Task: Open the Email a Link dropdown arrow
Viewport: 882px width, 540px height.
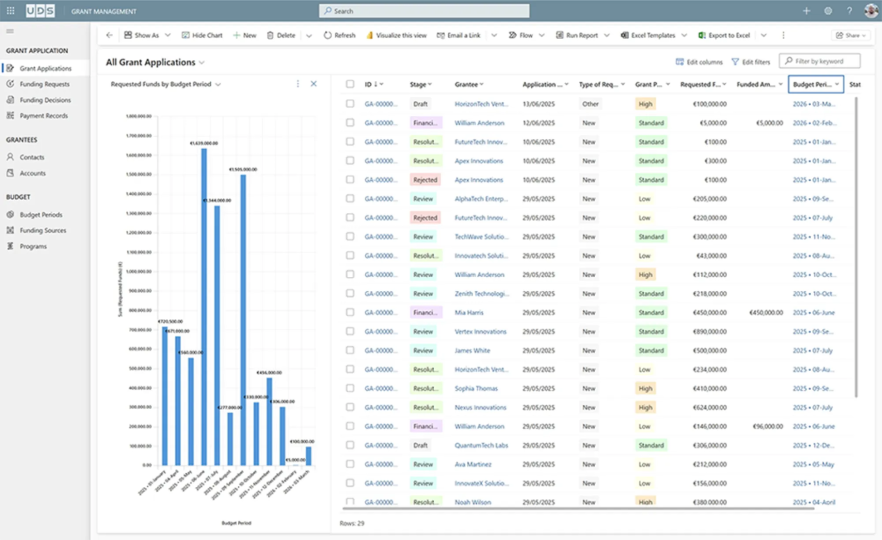Action: [x=494, y=35]
